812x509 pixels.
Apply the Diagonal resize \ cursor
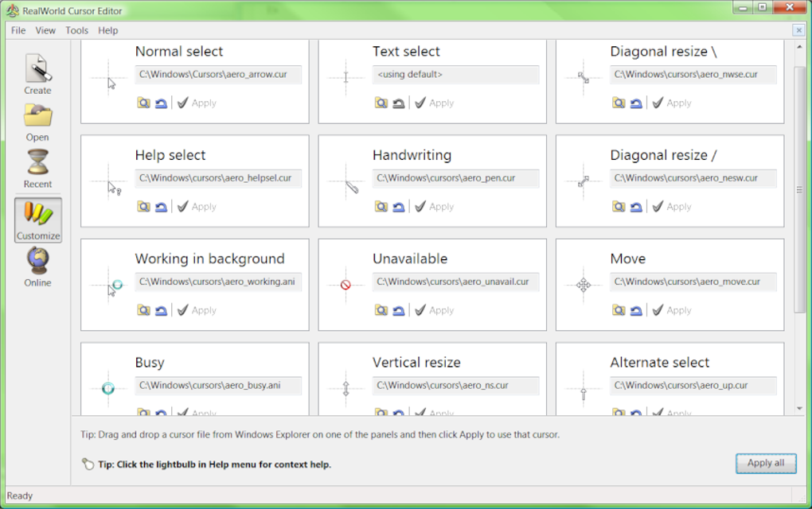pos(672,103)
